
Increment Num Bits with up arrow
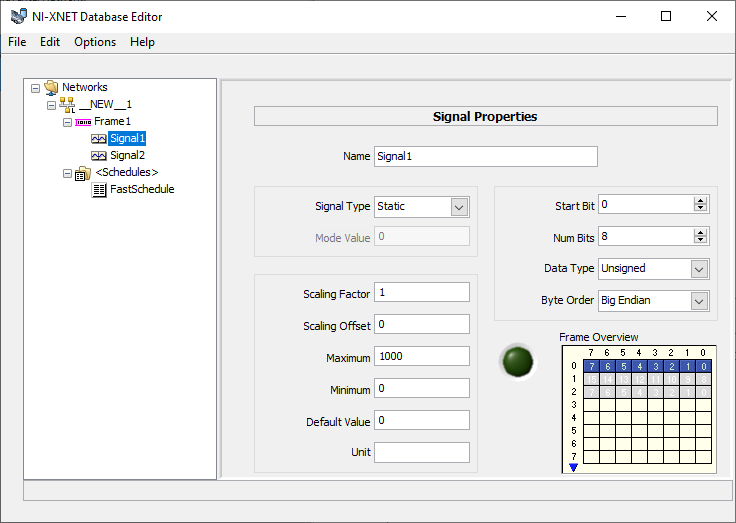[x=700, y=232]
